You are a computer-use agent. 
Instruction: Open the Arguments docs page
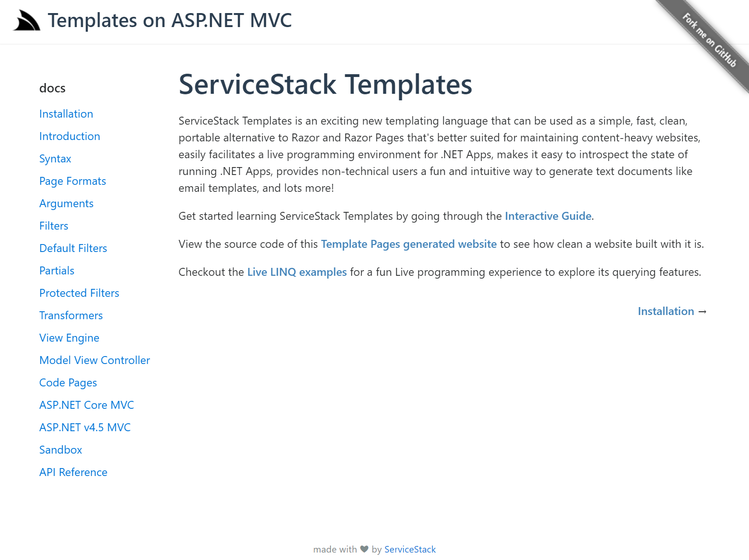(x=66, y=203)
